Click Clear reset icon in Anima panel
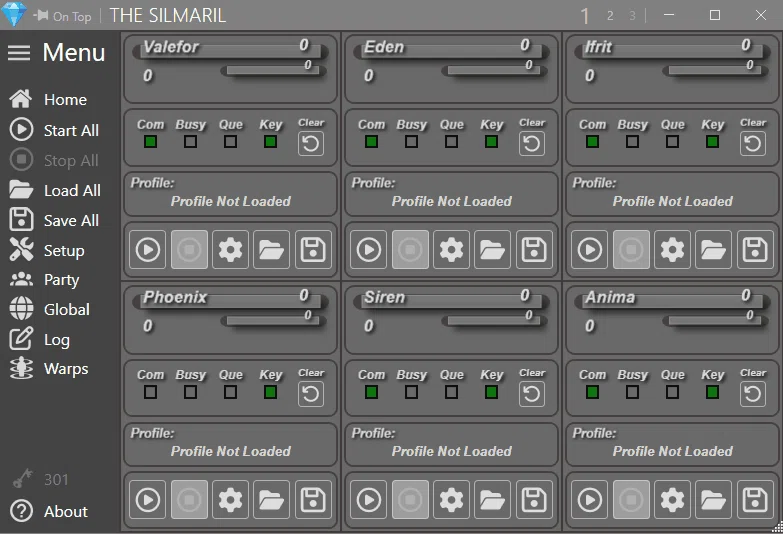783x534 pixels. tap(753, 394)
